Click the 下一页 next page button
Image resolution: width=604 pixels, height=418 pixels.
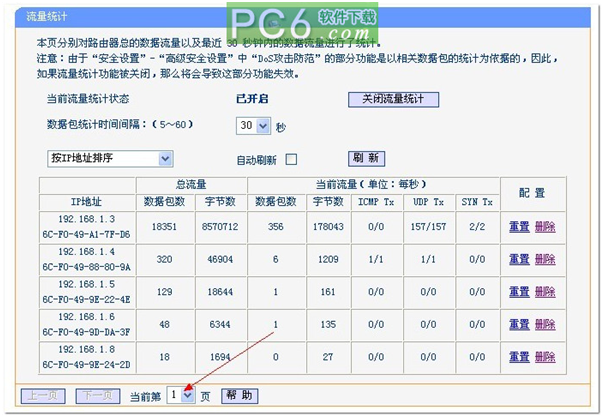coord(97,396)
